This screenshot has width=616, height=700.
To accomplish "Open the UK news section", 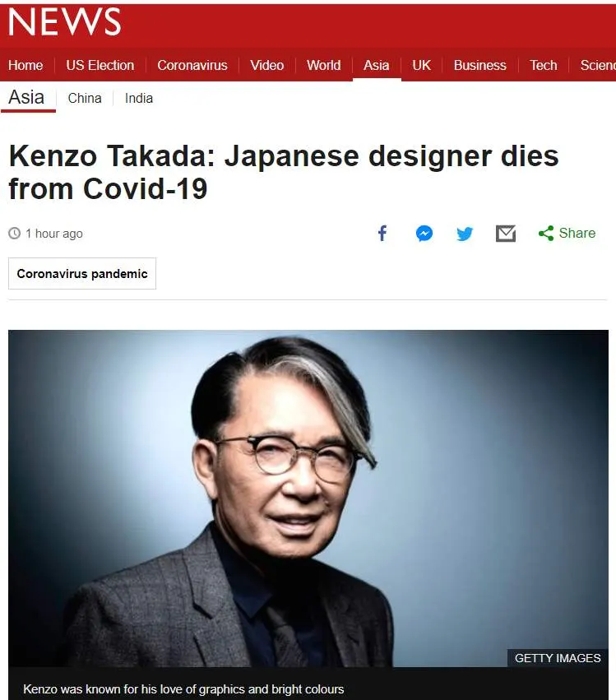I will tap(421, 65).
